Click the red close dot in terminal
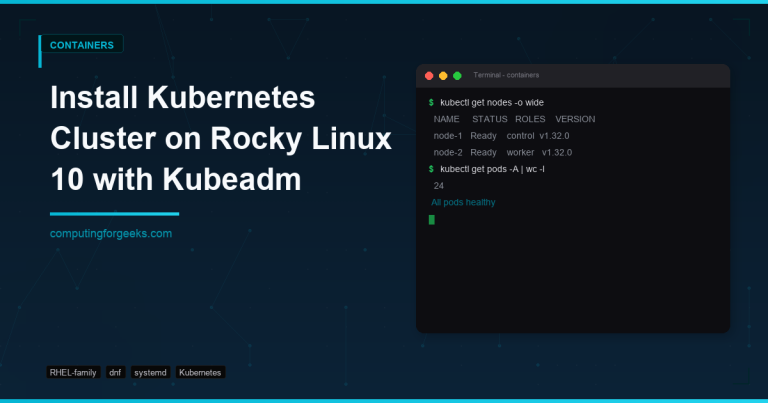Viewport: 768px width, 403px height. (x=429, y=76)
